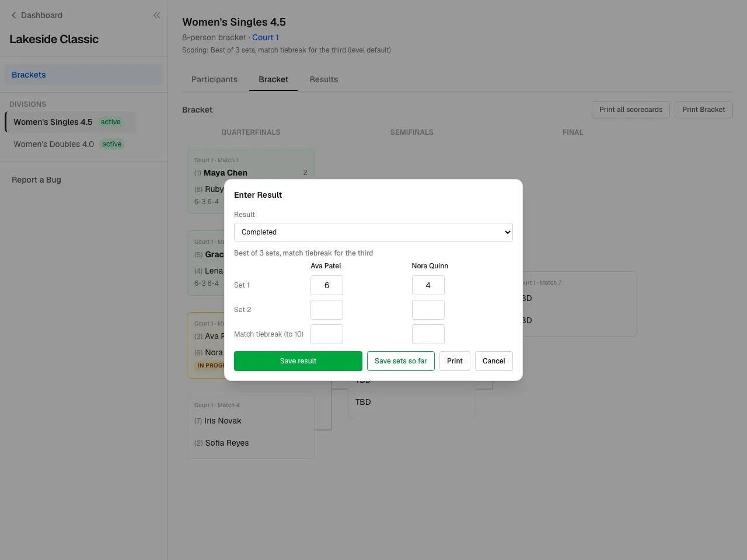This screenshot has height=560, width=747.
Task: Click Print in the Enter Result dialog
Action: point(455,361)
